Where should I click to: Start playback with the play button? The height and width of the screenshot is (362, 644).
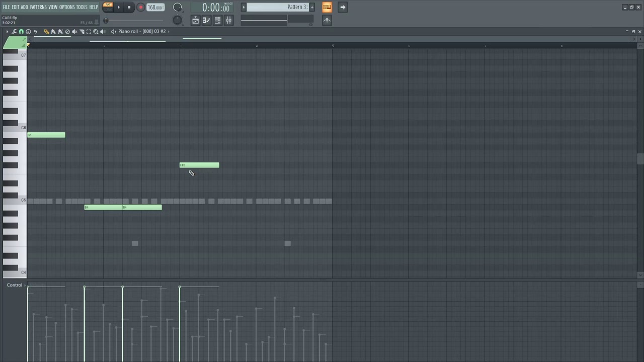[119, 7]
